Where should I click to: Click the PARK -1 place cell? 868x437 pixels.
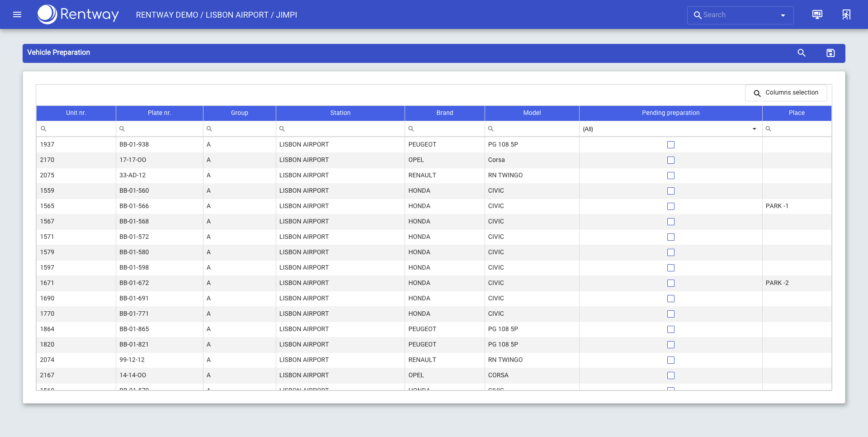click(777, 206)
